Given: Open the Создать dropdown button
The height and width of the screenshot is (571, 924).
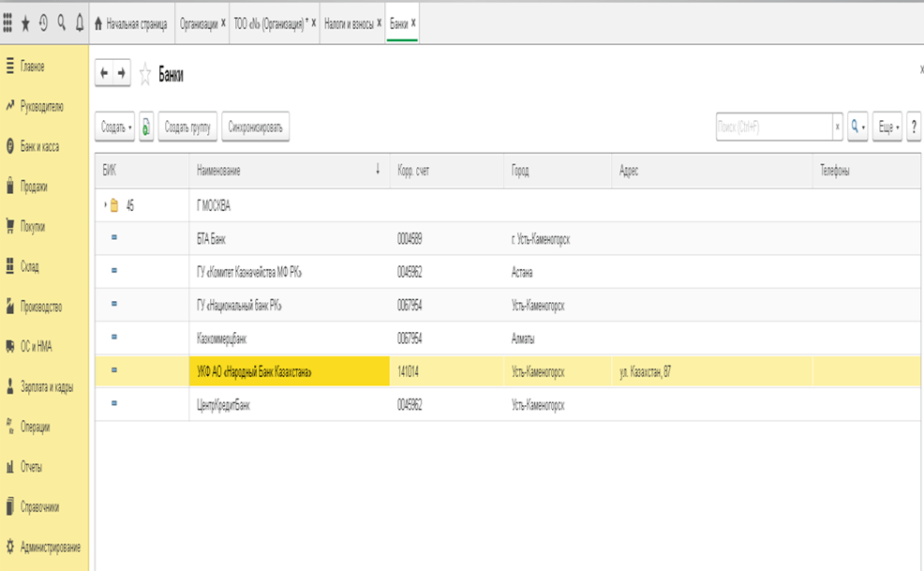Looking at the screenshot, I should (115, 127).
